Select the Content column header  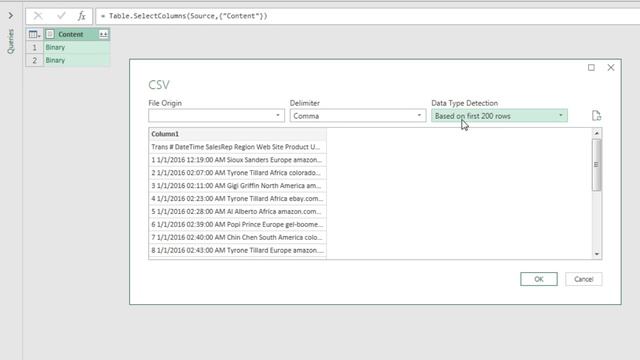point(71,34)
